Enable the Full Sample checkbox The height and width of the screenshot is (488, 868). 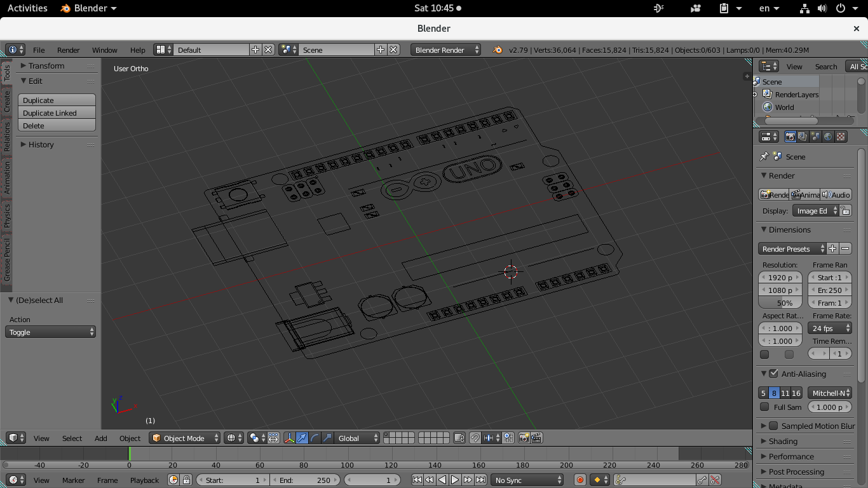764,407
